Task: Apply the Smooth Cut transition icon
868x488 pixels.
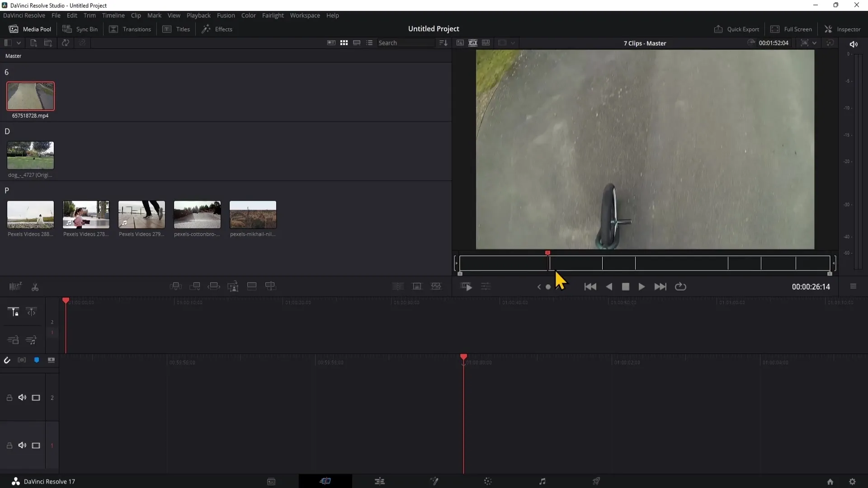Action: (436, 286)
